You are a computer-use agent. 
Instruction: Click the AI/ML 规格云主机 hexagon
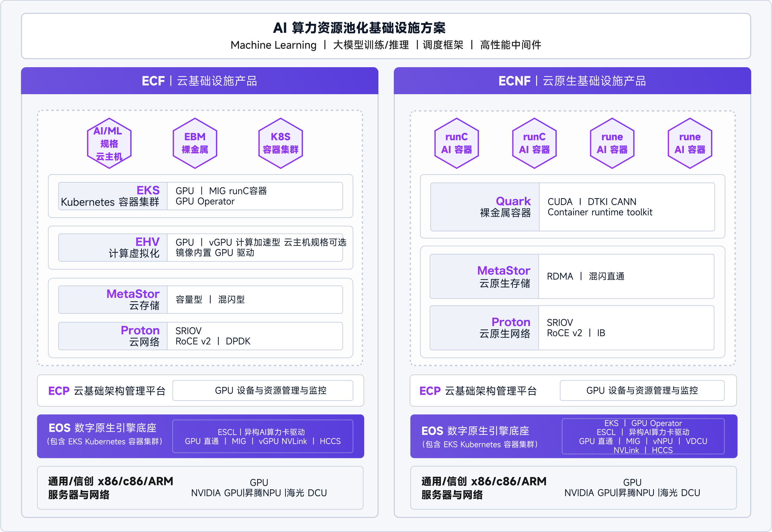coord(109,143)
